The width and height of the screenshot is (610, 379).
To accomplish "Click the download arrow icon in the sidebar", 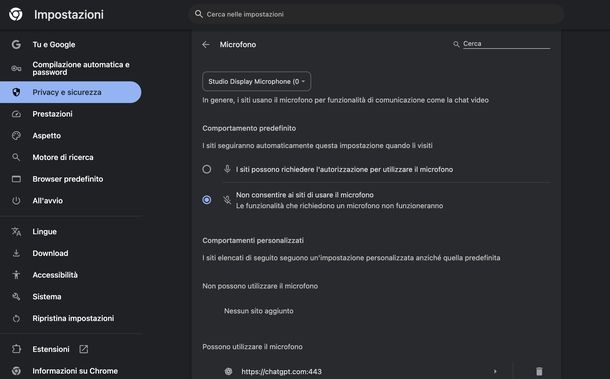I will [16, 253].
